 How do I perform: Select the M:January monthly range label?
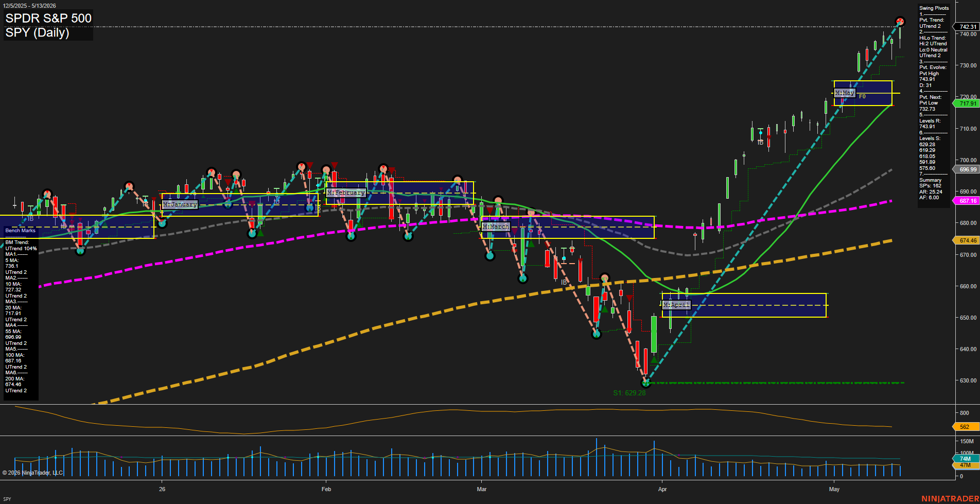click(x=180, y=204)
